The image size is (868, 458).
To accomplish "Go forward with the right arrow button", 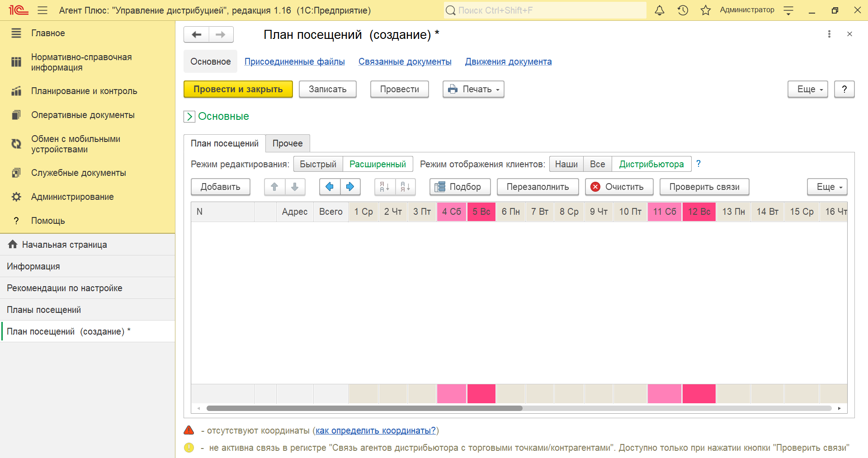I will pyautogui.click(x=221, y=35).
